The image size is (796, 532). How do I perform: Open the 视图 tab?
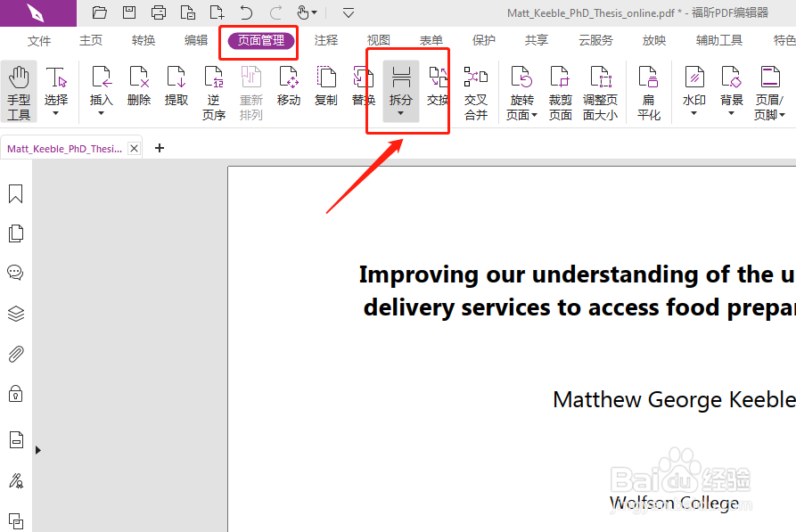pos(379,41)
